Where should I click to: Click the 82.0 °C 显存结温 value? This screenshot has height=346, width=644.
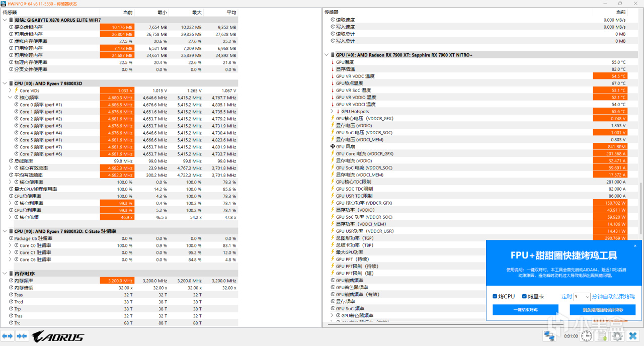[x=618, y=69]
